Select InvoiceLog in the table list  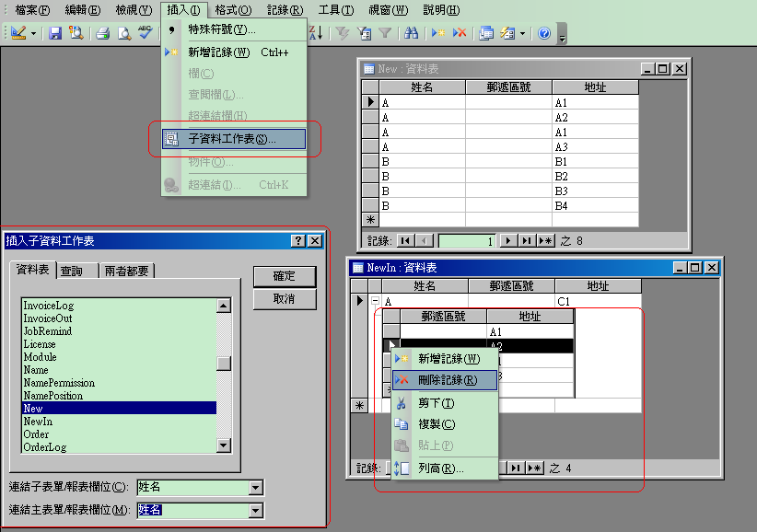click(x=119, y=306)
